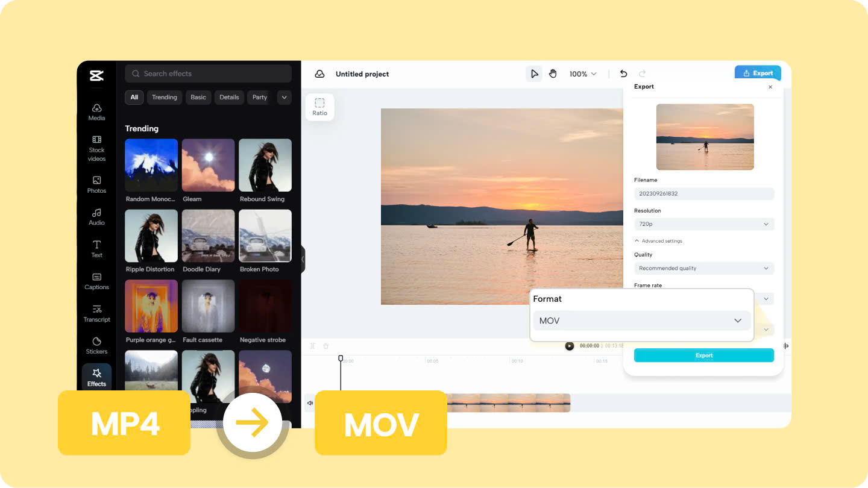Image resolution: width=868 pixels, height=488 pixels.
Task: Click the Search effects input field
Action: point(208,73)
